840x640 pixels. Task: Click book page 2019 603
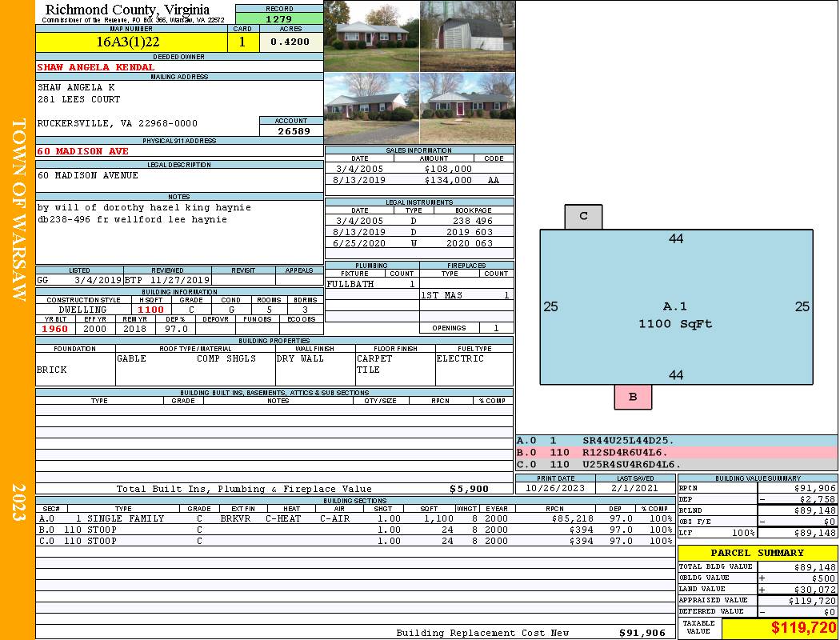pos(470,232)
